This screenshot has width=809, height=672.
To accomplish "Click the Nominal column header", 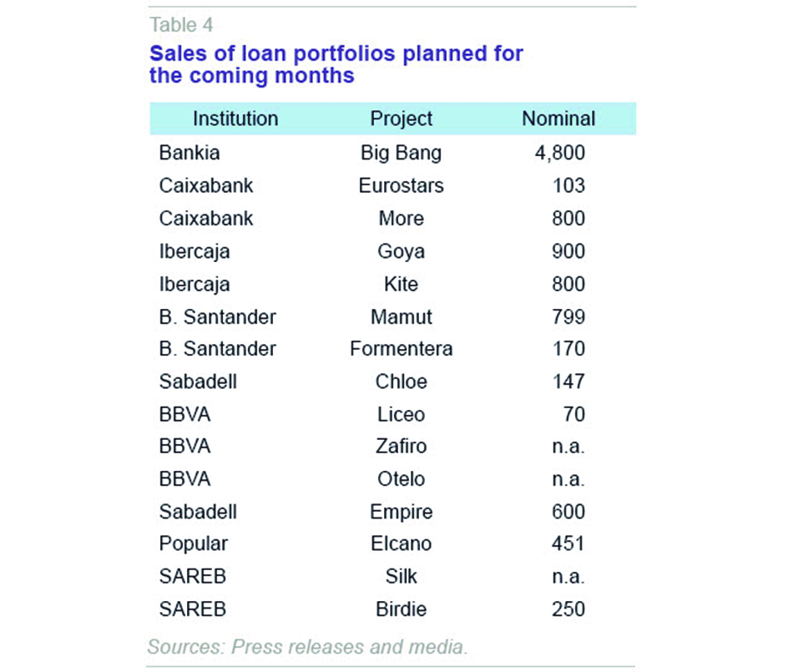I will tap(558, 119).
